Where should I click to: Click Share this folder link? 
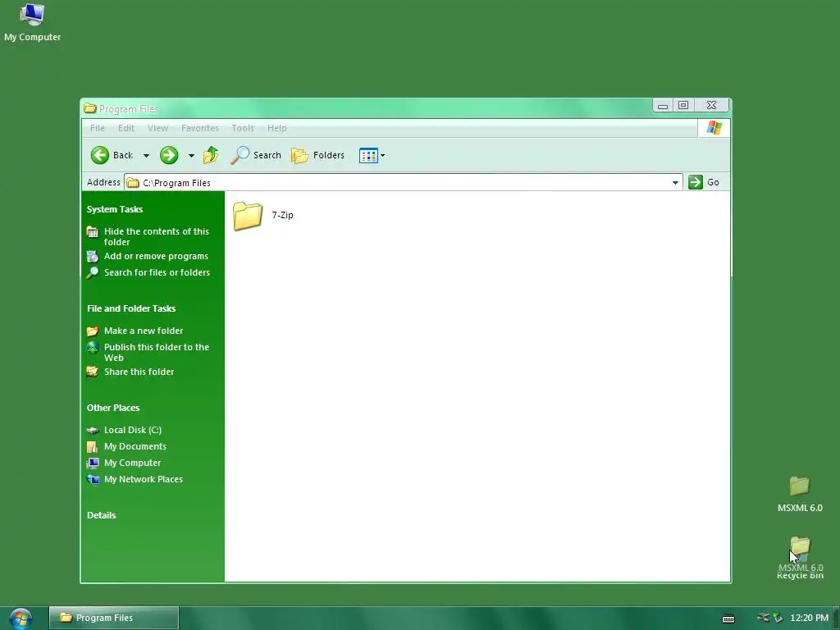pyautogui.click(x=139, y=372)
